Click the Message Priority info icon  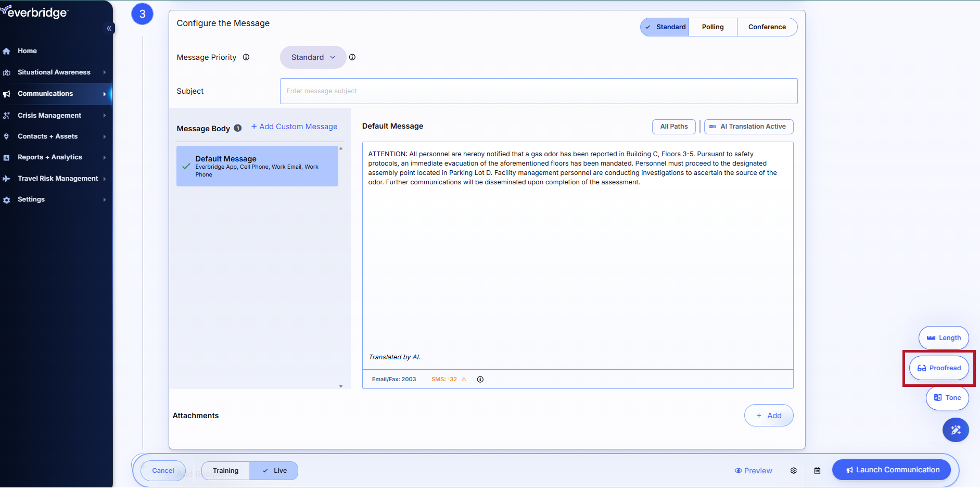(246, 57)
